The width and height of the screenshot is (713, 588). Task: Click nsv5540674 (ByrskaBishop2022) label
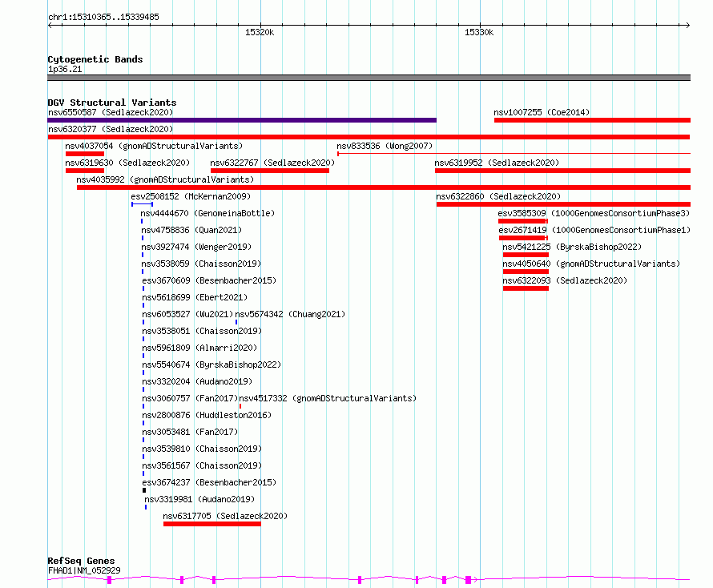tap(212, 364)
